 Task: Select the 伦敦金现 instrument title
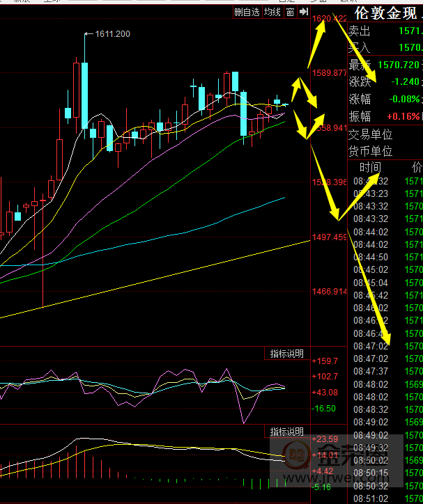385,14
